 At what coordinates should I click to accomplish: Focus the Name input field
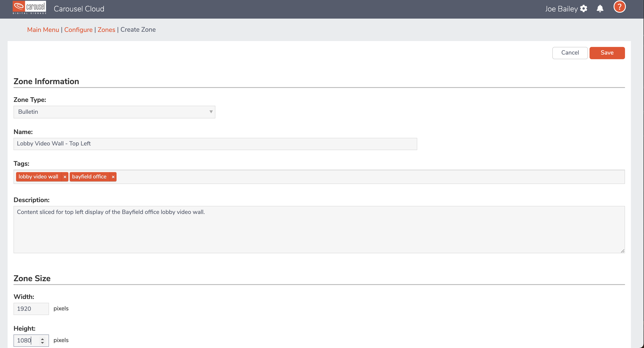pos(215,144)
